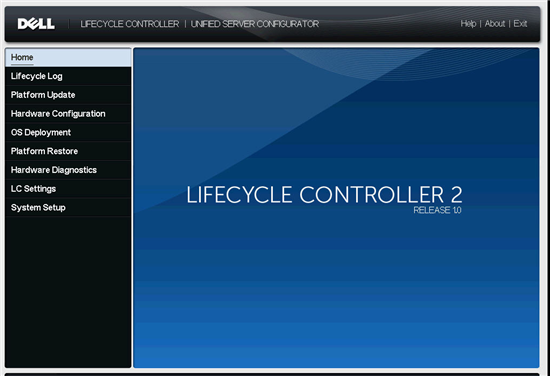This screenshot has width=550, height=376.
Task: Click the About link
Action: click(495, 24)
